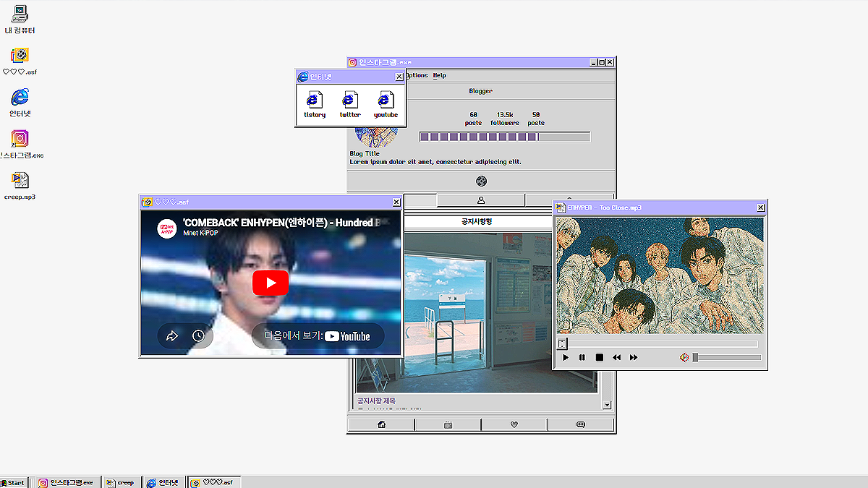This screenshot has height=488, width=868.
Task: Open the 인스타그램.exe desktop icon
Action: click(20, 139)
